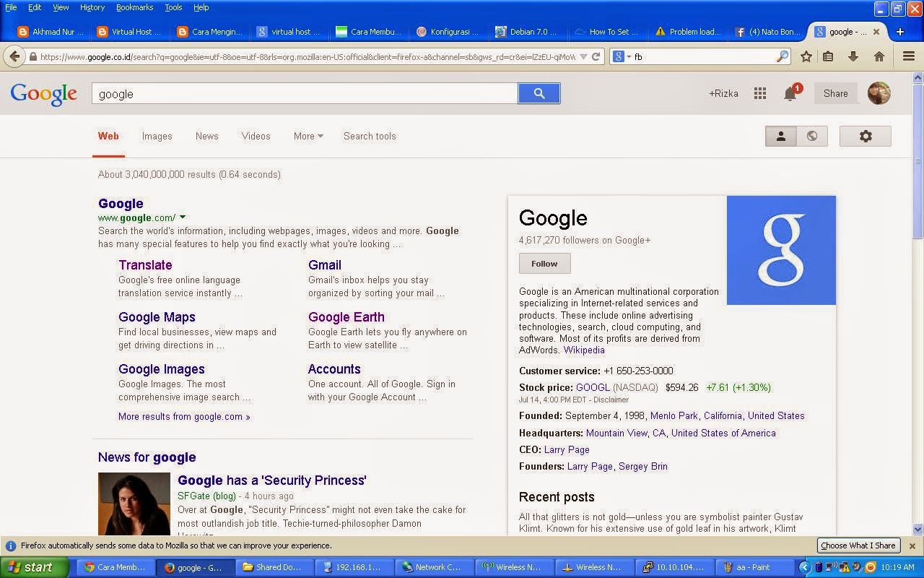
Task: Open the green arrow beside www.google.com
Action: pos(183,217)
